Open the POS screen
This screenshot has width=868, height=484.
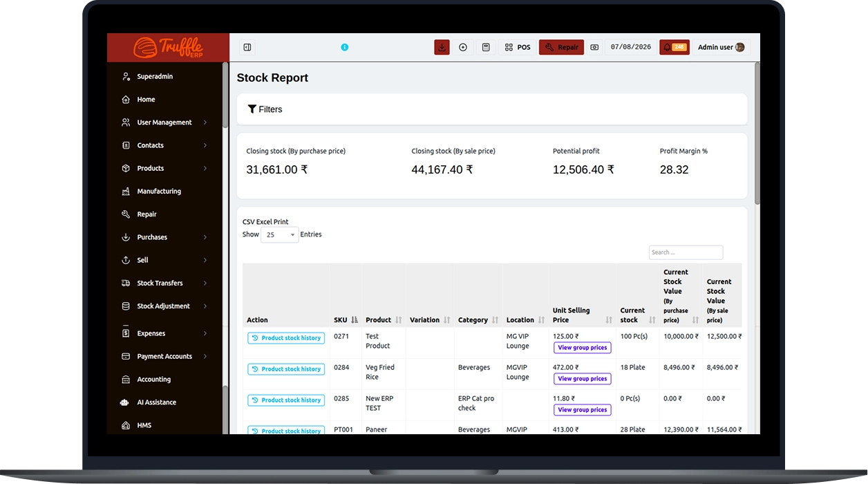pyautogui.click(x=518, y=47)
